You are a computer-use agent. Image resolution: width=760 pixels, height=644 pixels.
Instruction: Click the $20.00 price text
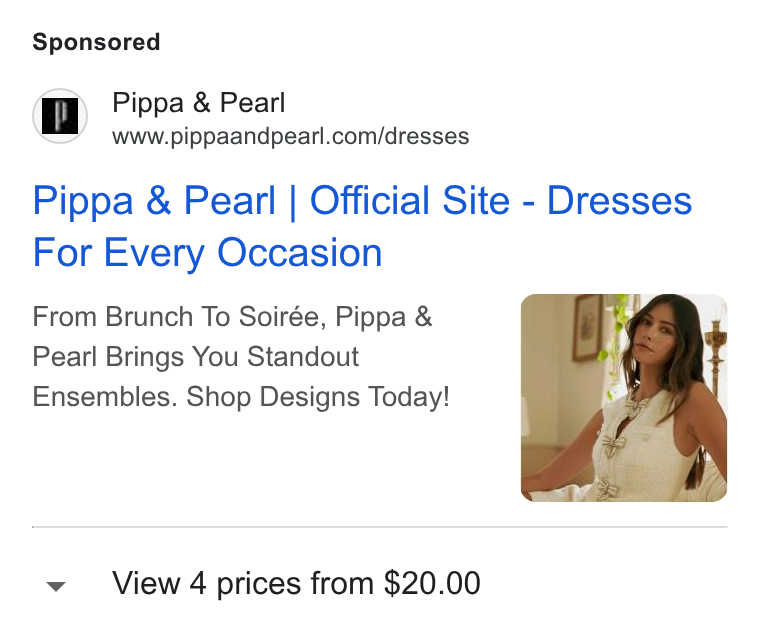pos(432,583)
